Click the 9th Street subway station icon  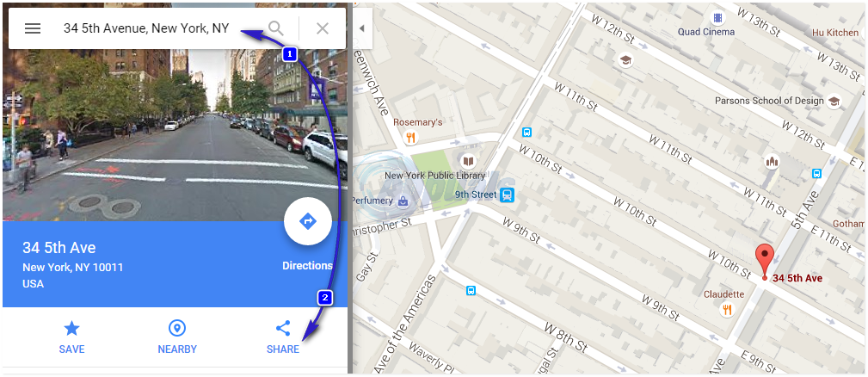click(x=507, y=195)
